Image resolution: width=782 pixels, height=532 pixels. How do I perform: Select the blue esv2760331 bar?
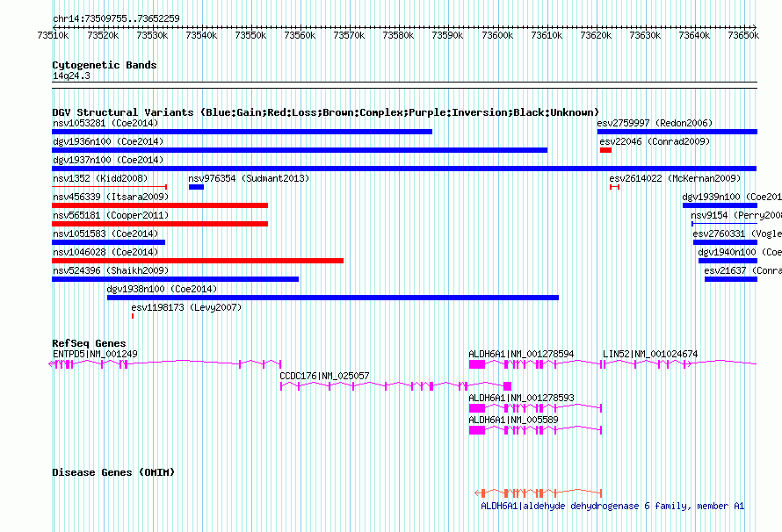click(x=725, y=242)
